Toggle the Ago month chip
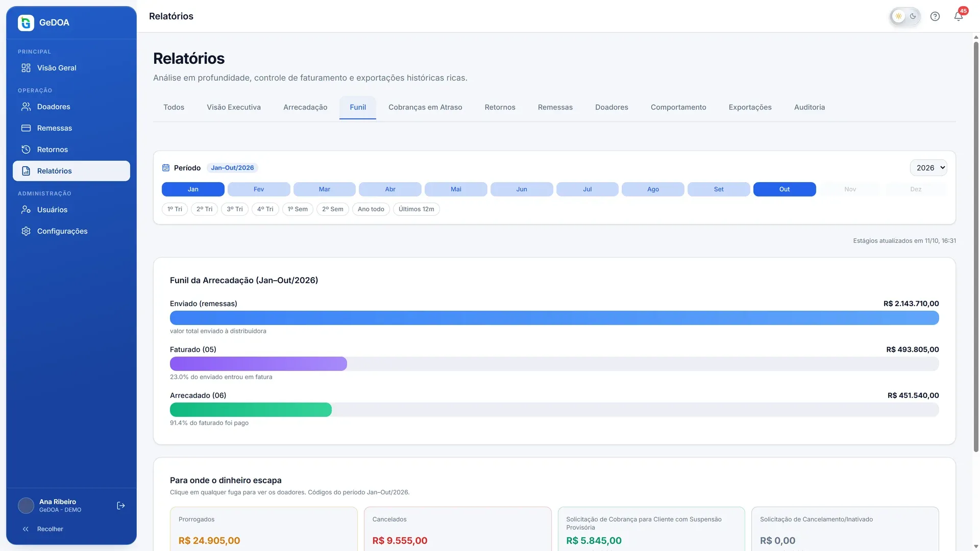Image resolution: width=980 pixels, height=551 pixels. click(653, 189)
